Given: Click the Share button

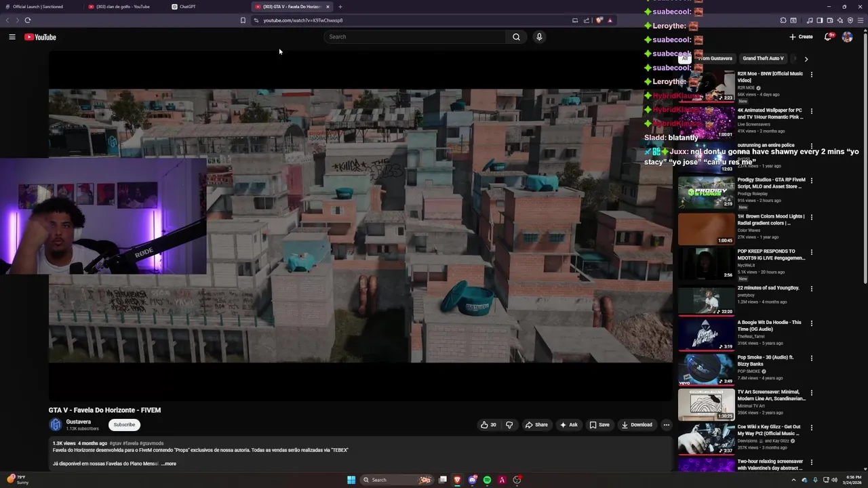Looking at the screenshot, I should 536,425.
